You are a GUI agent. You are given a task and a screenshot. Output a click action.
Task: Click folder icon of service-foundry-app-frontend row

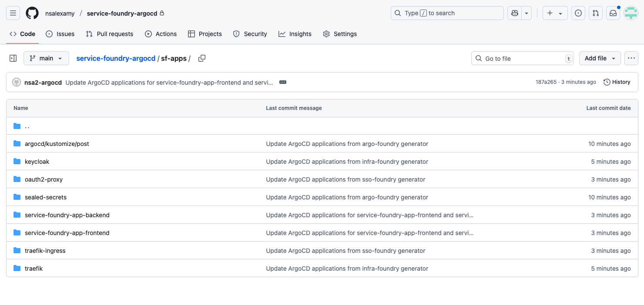point(17,233)
